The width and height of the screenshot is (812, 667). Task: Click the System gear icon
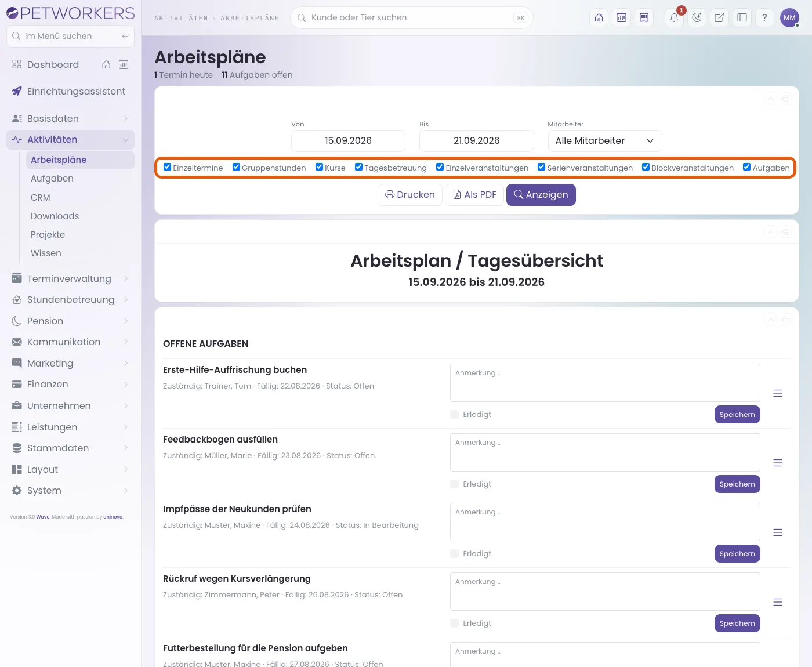click(x=17, y=491)
